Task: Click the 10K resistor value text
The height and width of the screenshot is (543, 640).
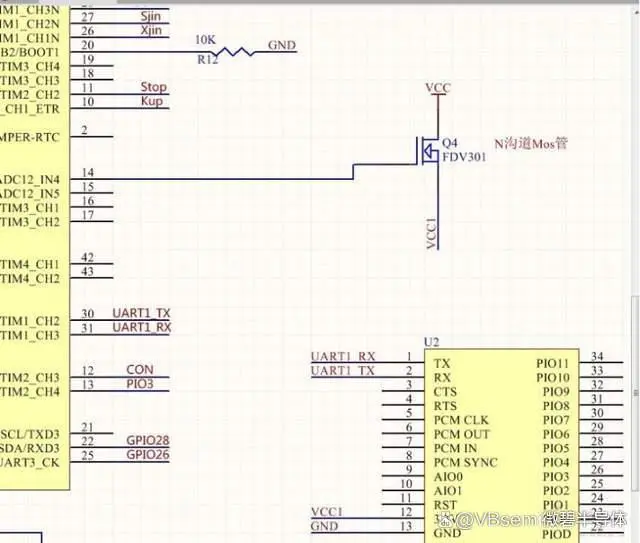Action: tap(205, 40)
